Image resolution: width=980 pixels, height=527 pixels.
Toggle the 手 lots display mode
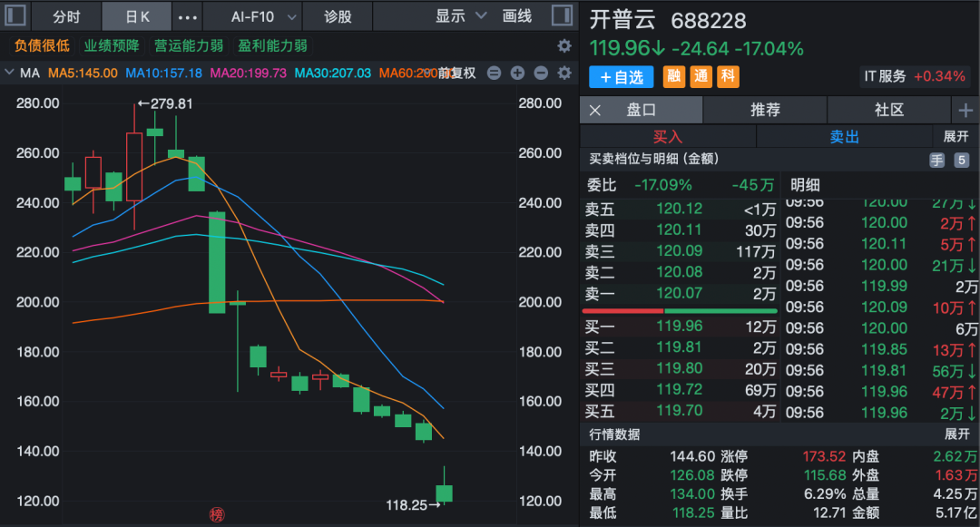point(939,159)
